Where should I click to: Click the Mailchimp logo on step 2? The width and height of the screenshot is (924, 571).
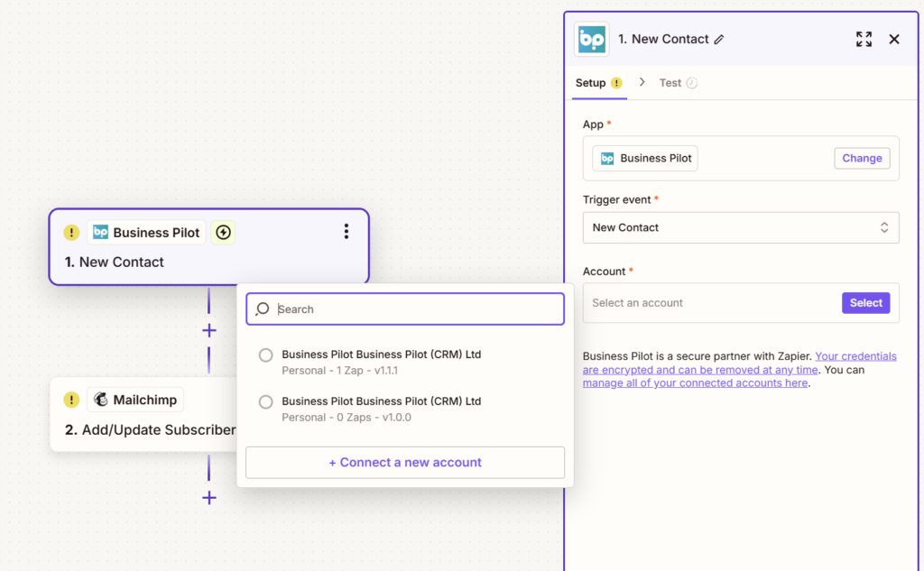(101, 400)
